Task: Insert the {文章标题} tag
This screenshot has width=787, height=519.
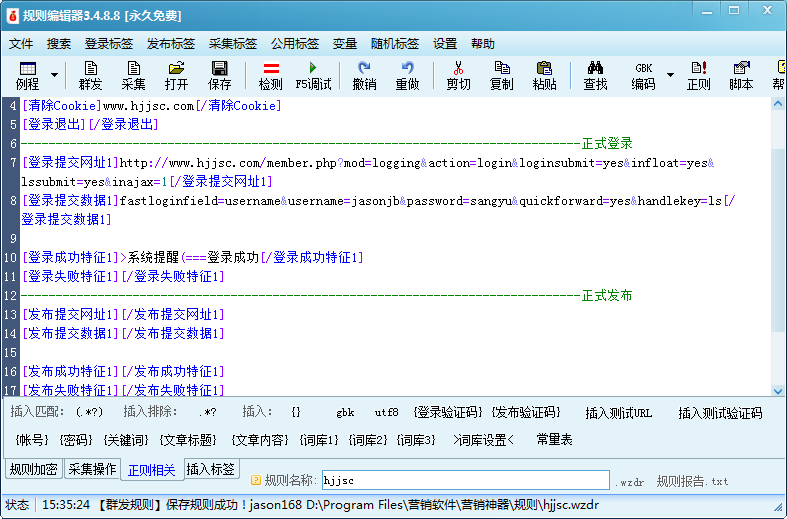Action: pos(188,440)
